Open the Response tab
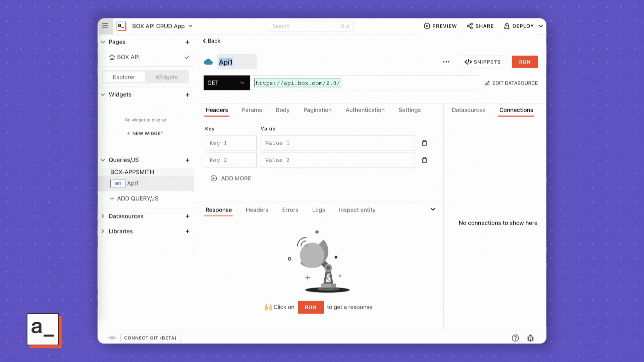Viewport: 644px width, 362px height. pyautogui.click(x=219, y=210)
